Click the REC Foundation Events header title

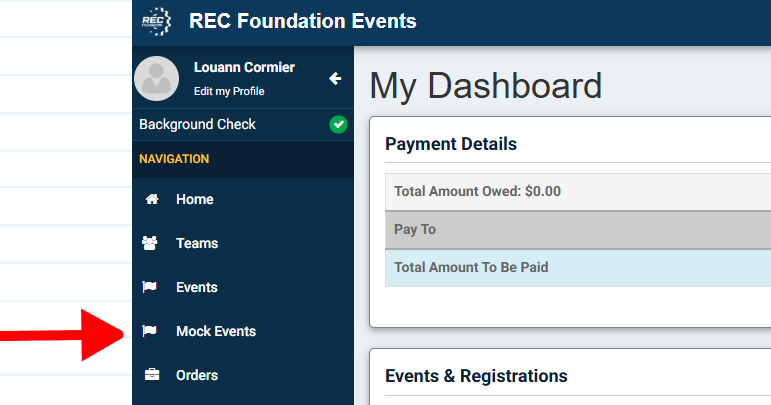[x=303, y=21]
